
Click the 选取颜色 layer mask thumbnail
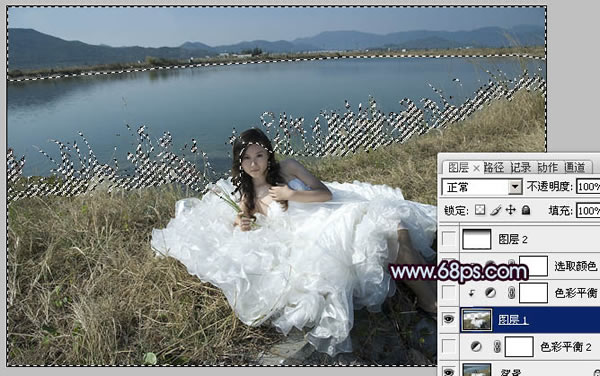[x=533, y=266]
